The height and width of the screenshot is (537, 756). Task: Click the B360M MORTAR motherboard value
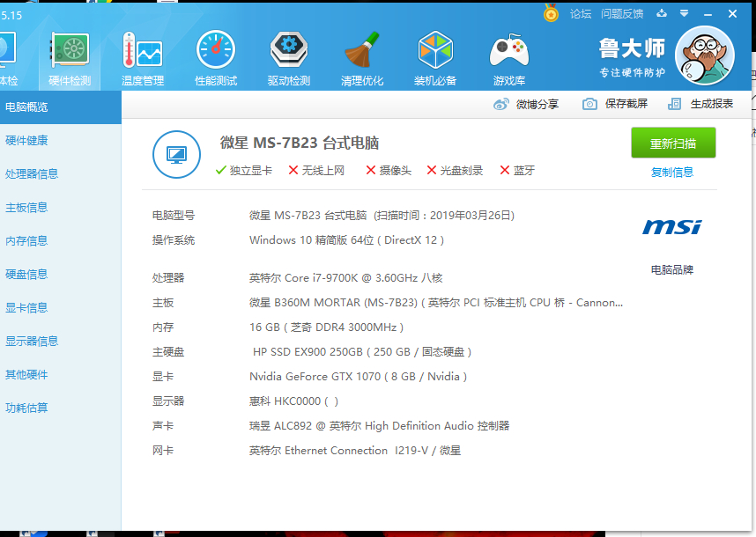click(x=436, y=303)
